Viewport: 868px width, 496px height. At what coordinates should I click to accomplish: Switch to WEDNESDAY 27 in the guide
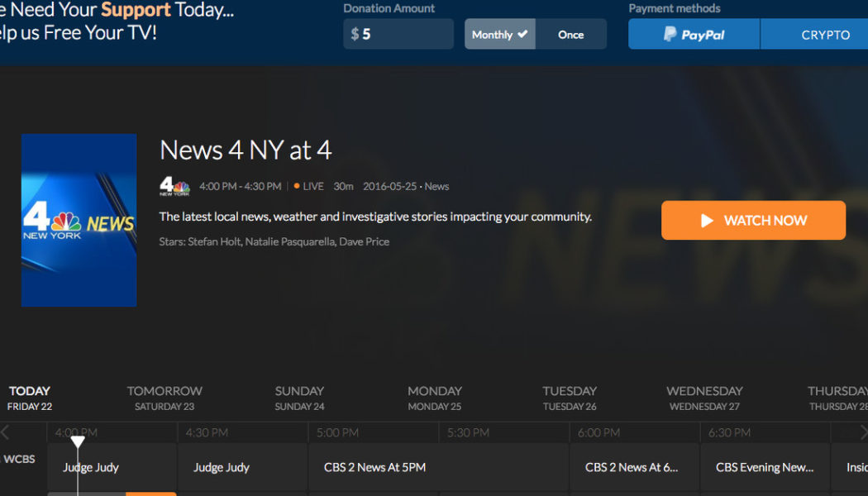(x=704, y=397)
